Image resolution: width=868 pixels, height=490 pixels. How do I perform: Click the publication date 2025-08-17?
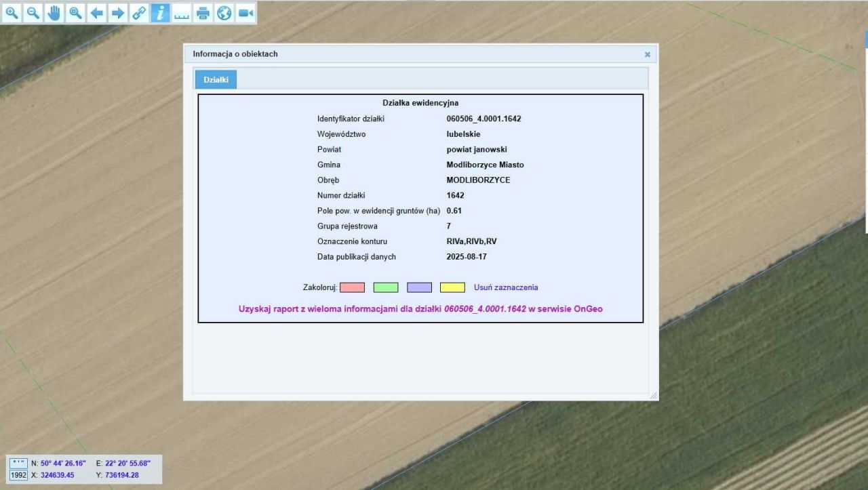pos(467,257)
